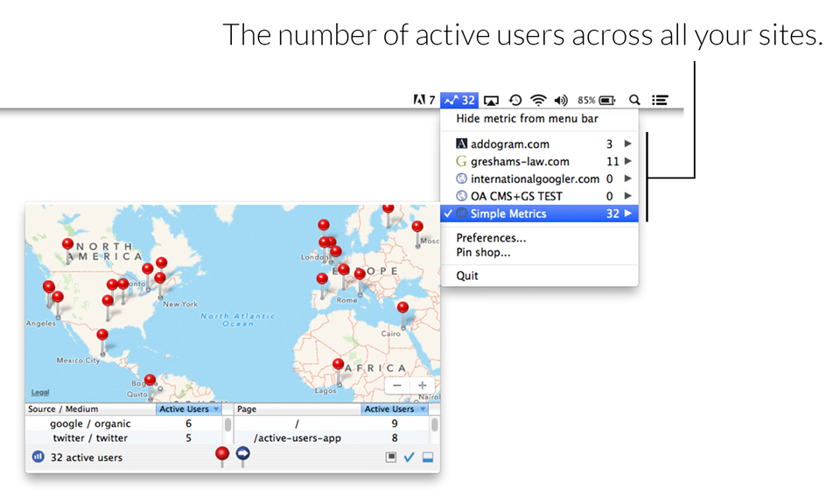Toggle Active Users sort in Page table
This screenshot has height=504, width=840.
(395, 409)
